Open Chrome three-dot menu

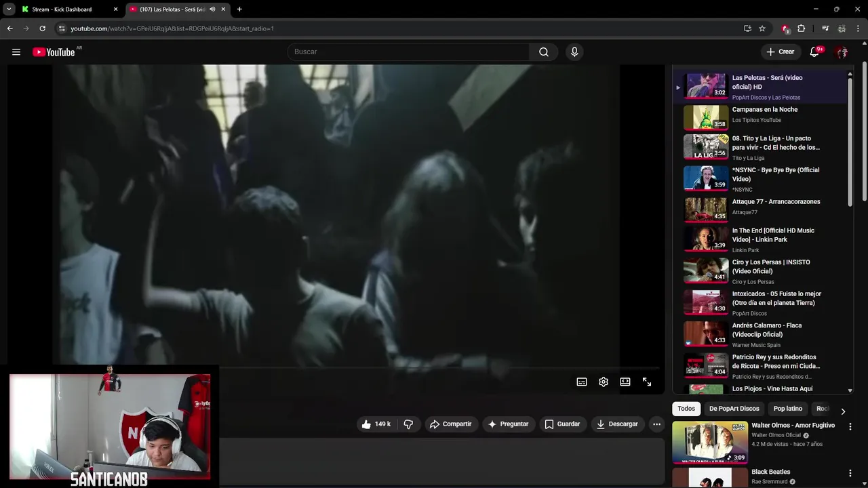tap(858, 28)
